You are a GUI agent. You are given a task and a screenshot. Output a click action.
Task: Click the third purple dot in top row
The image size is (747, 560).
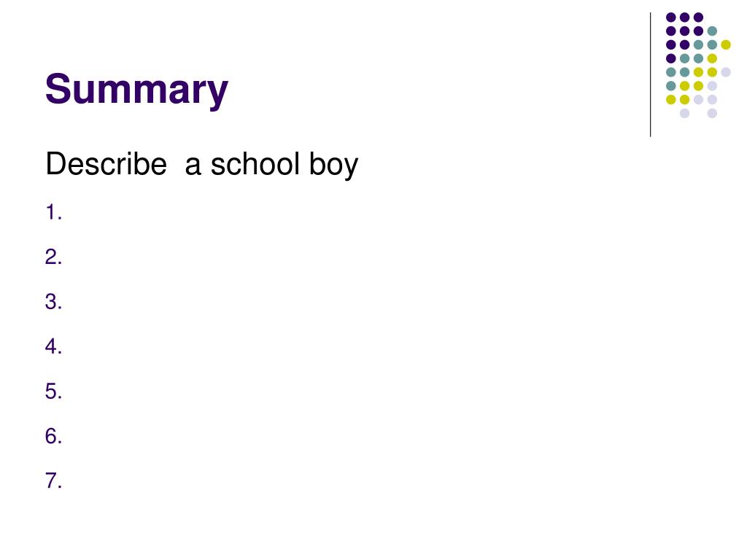[698, 17]
